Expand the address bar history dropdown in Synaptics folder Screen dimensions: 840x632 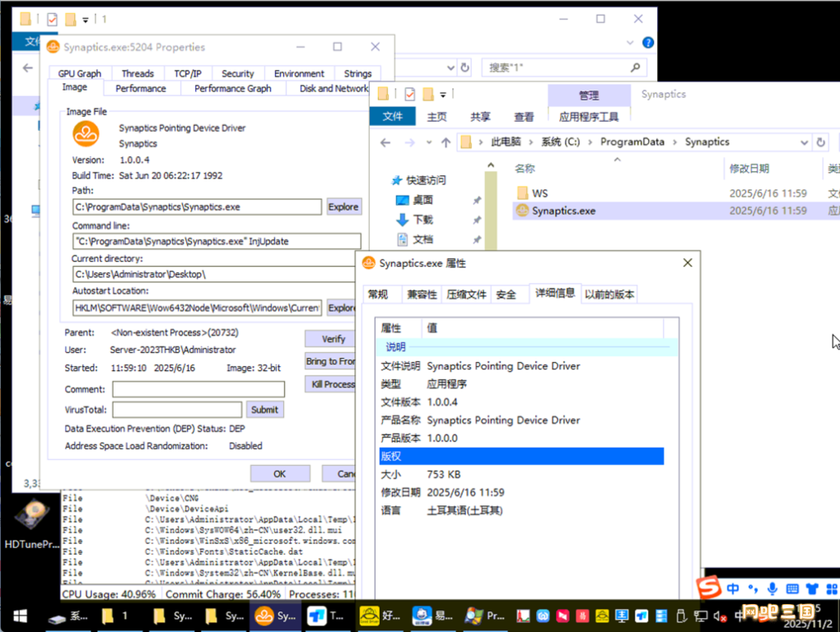click(804, 142)
